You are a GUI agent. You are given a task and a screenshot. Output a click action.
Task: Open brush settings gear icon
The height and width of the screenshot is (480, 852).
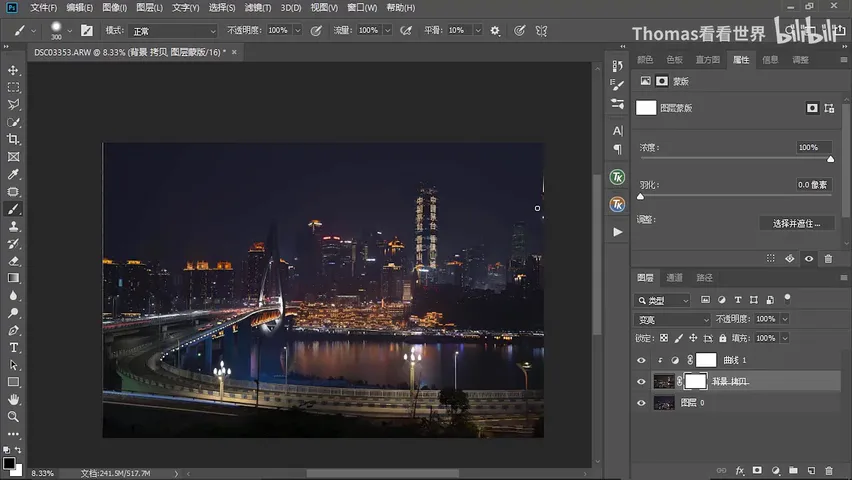pyautogui.click(x=495, y=31)
